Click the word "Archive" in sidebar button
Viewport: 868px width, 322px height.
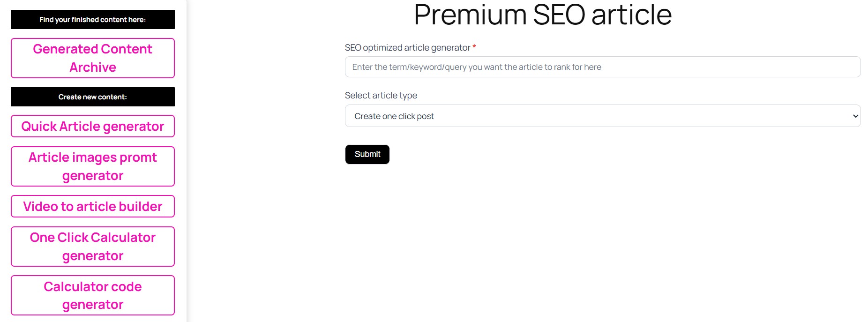[93, 67]
